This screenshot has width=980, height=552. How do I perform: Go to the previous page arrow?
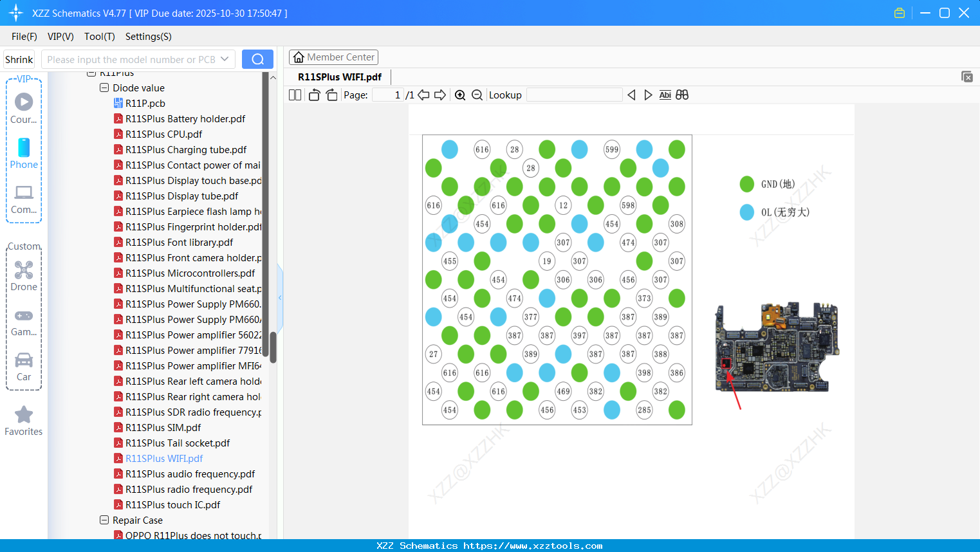[423, 95]
